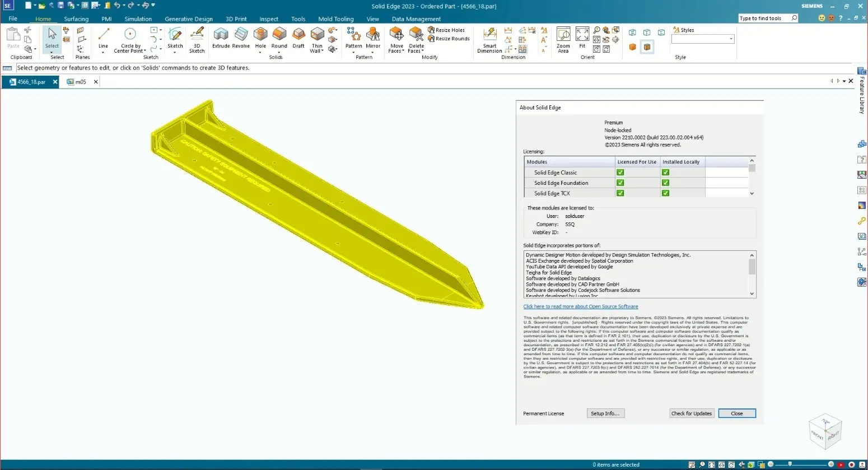This screenshot has width=868, height=470.
Task: Click Fit view icon
Action: (x=582, y=38)
